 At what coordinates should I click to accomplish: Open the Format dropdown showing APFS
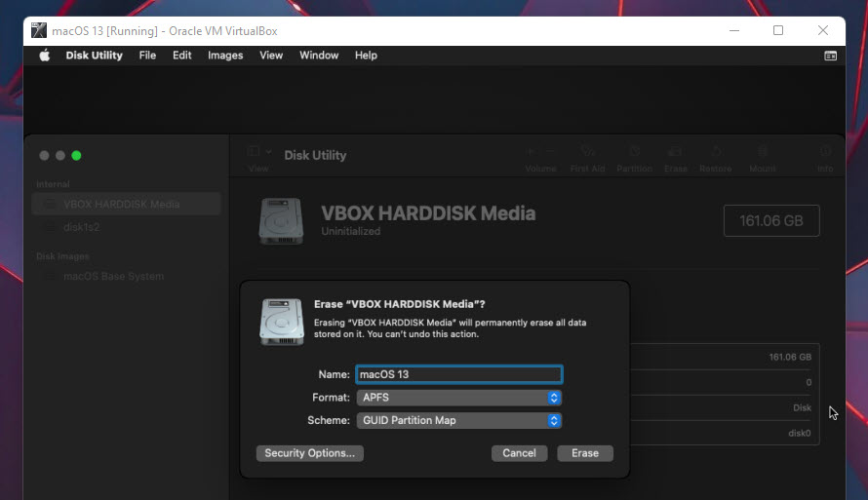pos(459,398)
